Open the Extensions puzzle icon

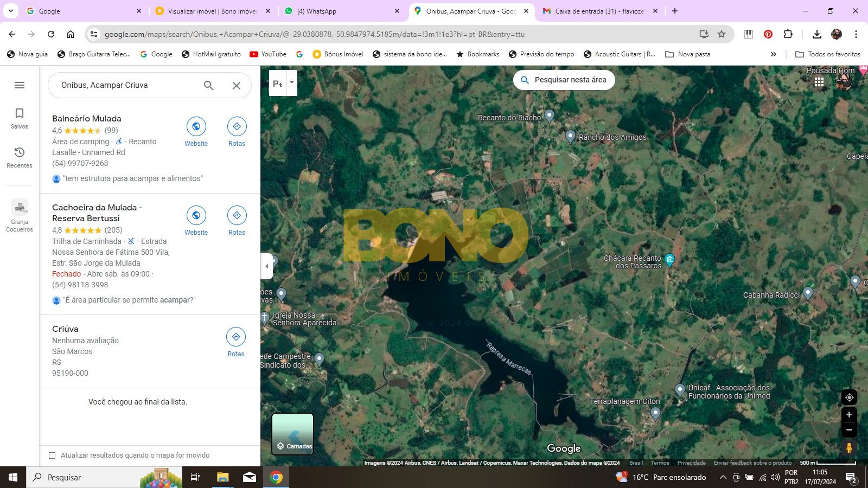pos(788,34)
